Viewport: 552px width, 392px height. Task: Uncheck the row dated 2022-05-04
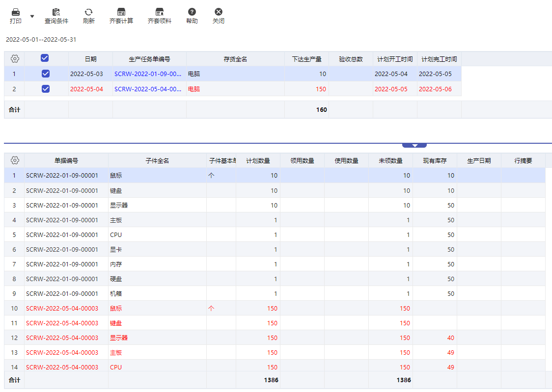tap(45, 89)
